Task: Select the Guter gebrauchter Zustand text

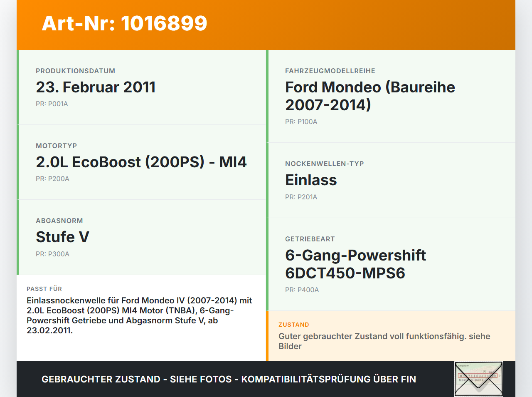Action: point(384,341)
